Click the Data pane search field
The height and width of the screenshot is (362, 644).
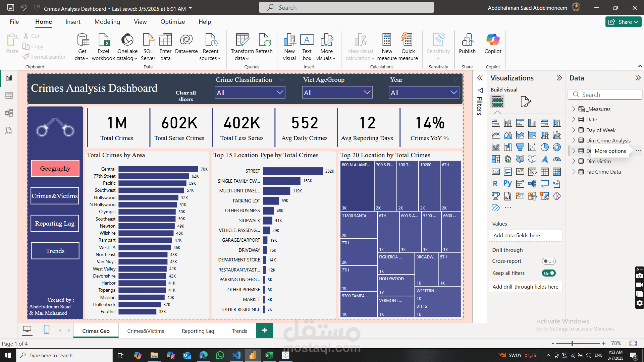click(605, 95)
